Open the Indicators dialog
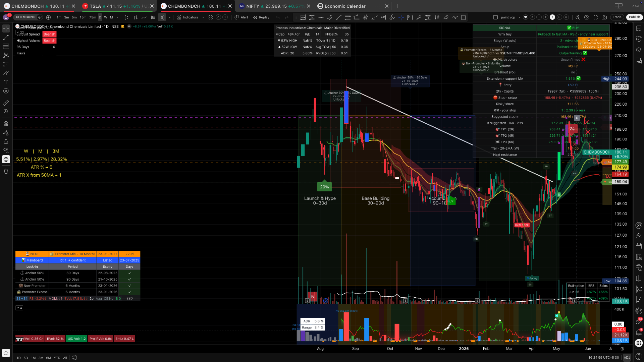This screenshot has height=362, width=644. pyautogui.click(x=187, y=17)
